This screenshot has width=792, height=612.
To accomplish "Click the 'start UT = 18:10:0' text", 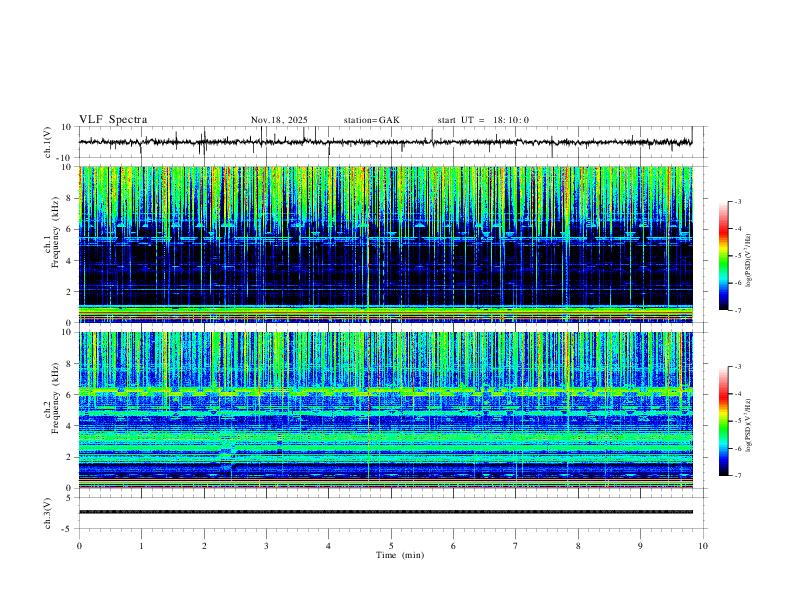I will coord(483,120).
